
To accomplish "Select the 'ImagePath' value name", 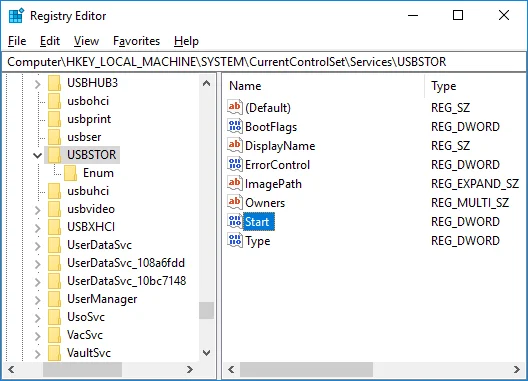I will tap(273, 184).
